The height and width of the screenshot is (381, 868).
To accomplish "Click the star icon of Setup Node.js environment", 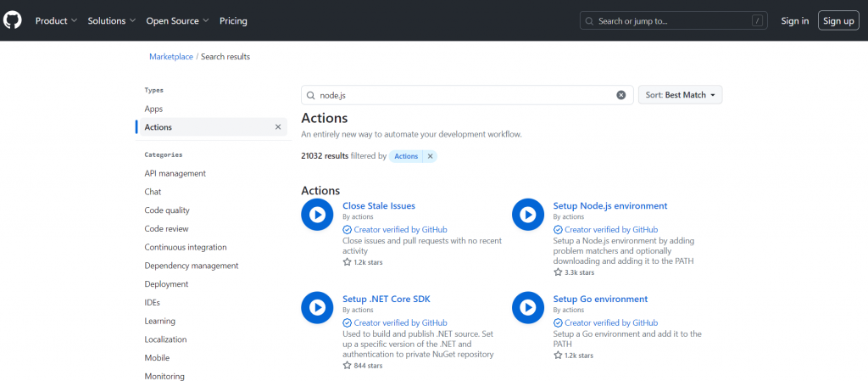I will tap(558, 272).
